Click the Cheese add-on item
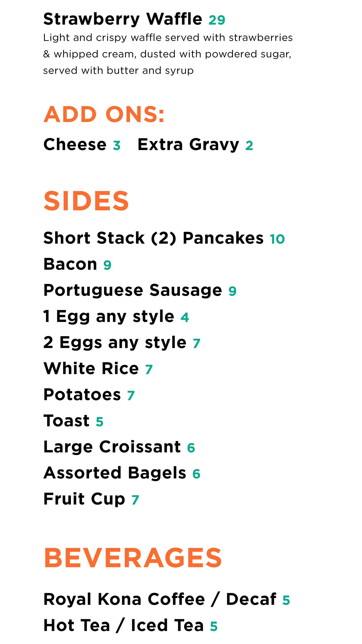 (x=75, y=144)
